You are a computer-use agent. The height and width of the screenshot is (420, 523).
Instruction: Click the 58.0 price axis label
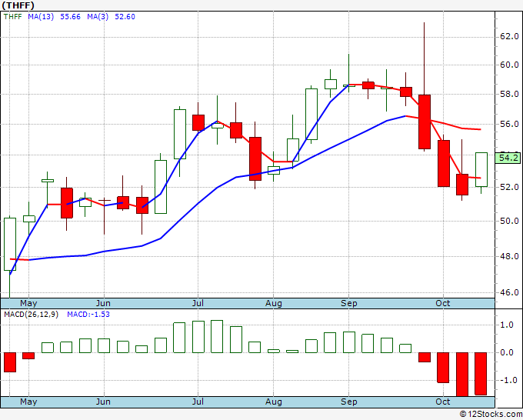pyautogui.click(x=509, y=94)
